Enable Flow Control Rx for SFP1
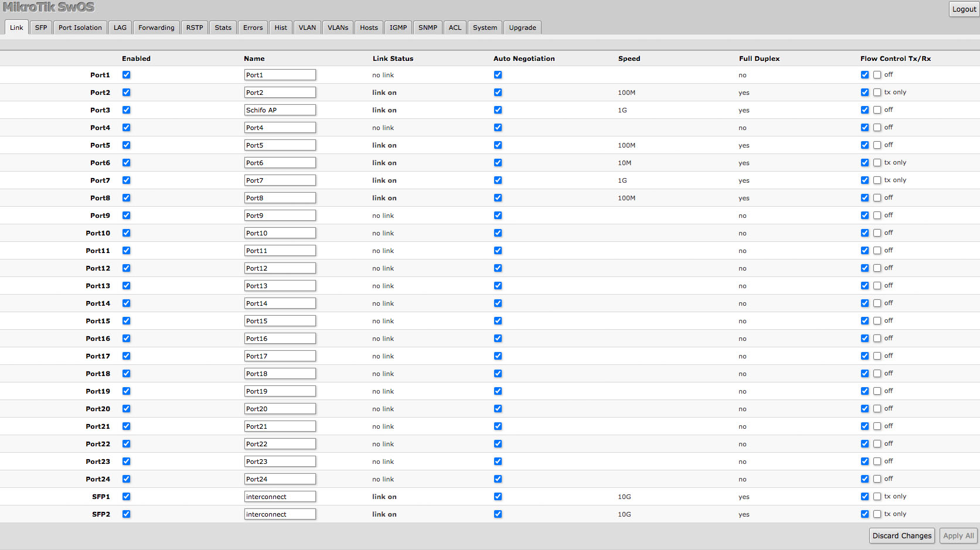 [x=877, y=497]
